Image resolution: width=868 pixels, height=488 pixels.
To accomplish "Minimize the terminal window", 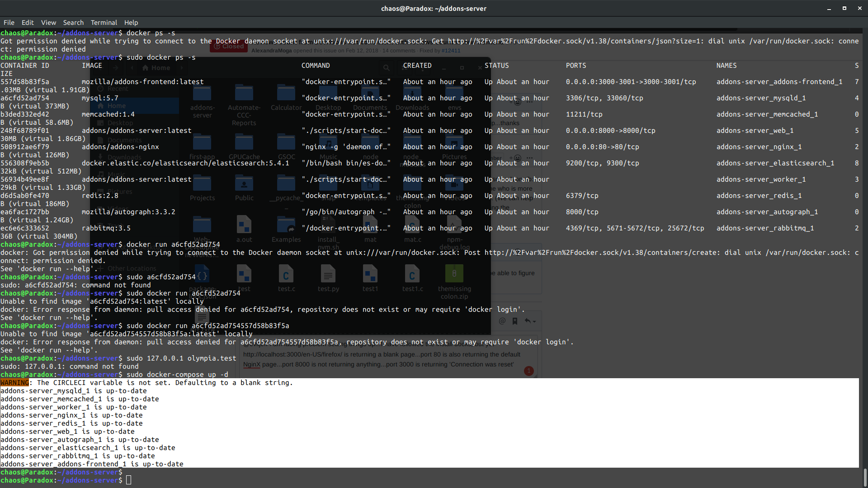I will point(829,9).
